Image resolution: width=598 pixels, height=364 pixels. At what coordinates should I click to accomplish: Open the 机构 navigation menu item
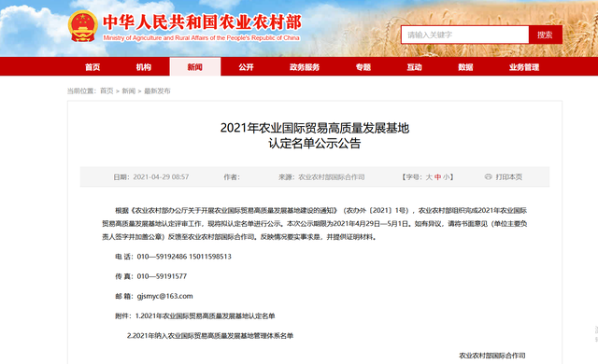click(144, 67)
